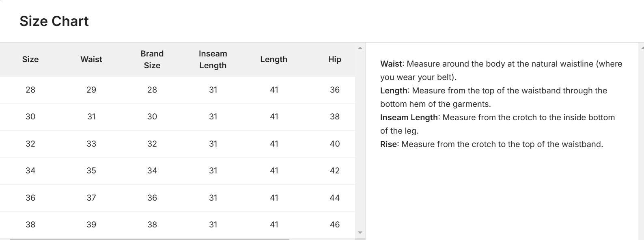Click the Waist column header
The image size is (644, 240).
91,59
